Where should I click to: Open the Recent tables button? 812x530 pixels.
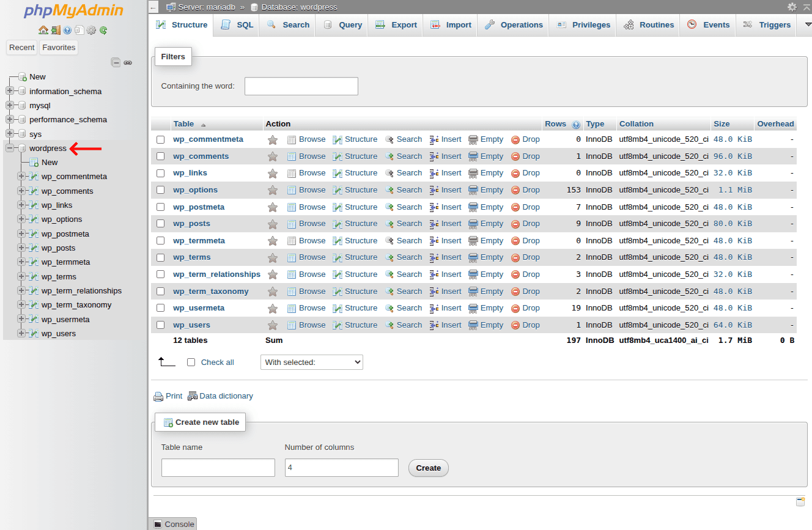click(22, 48)
